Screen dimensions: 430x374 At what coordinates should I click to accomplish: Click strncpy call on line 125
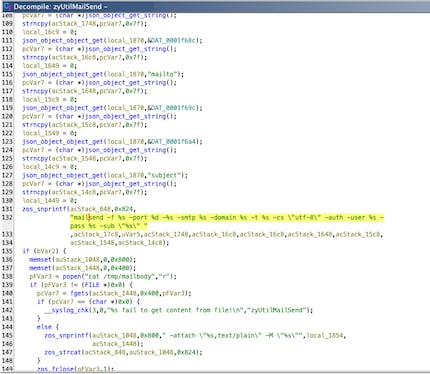click(35, 158)
